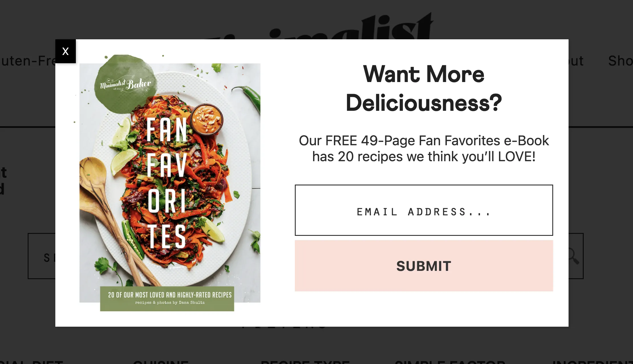Image resolution: width=633 pixels, height=364 pixels.
Task: Click the 'recipes & photos by Dana Shultz' caption
Action: pos(170,302)
